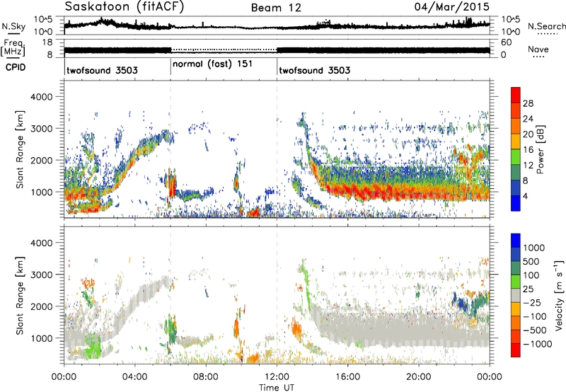Click the red Velocity segment below -1000
Screen dimensions: 566x392
(x=516, y=350)
